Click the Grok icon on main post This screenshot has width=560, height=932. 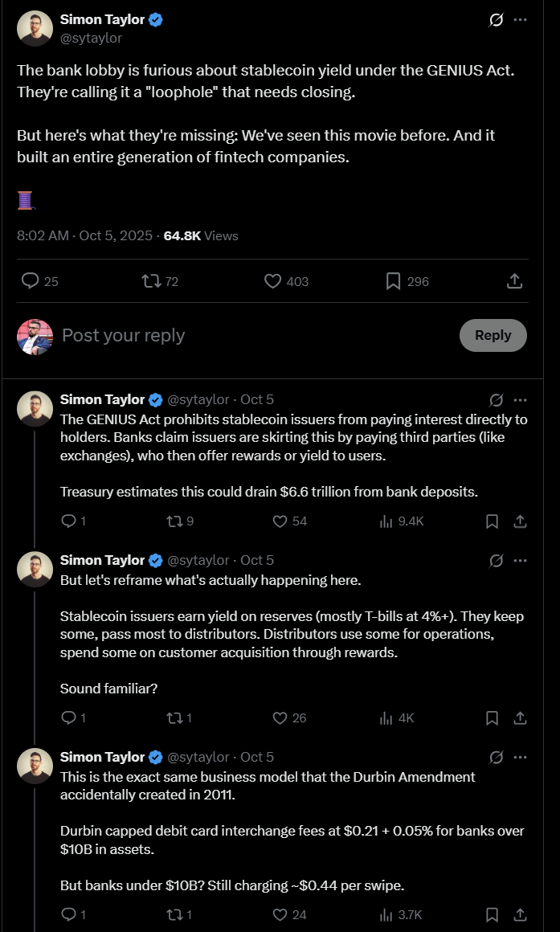(497, 19)
